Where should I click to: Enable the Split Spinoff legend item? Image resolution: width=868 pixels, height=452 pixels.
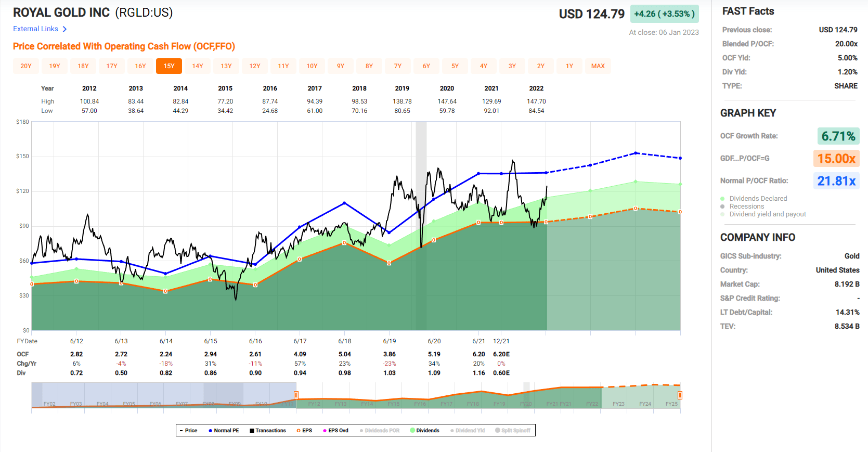coord(513,431)
